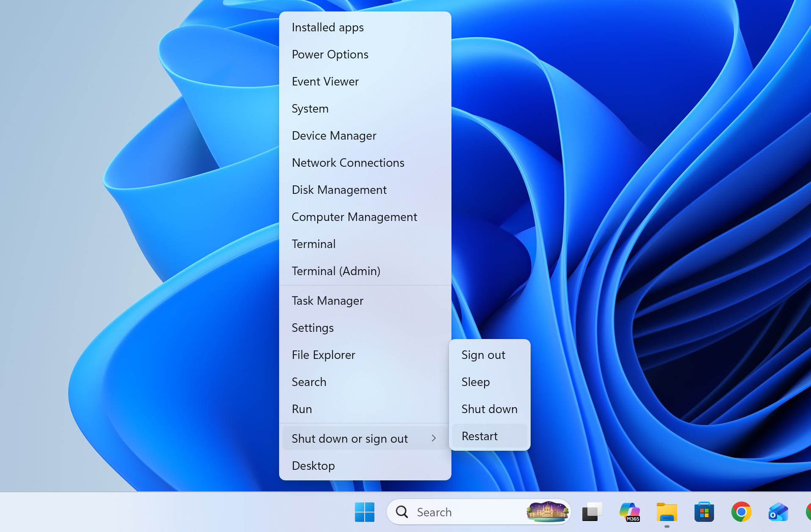Click Installed apps
This screenshot has height=532, width=811.
[327, 27]
